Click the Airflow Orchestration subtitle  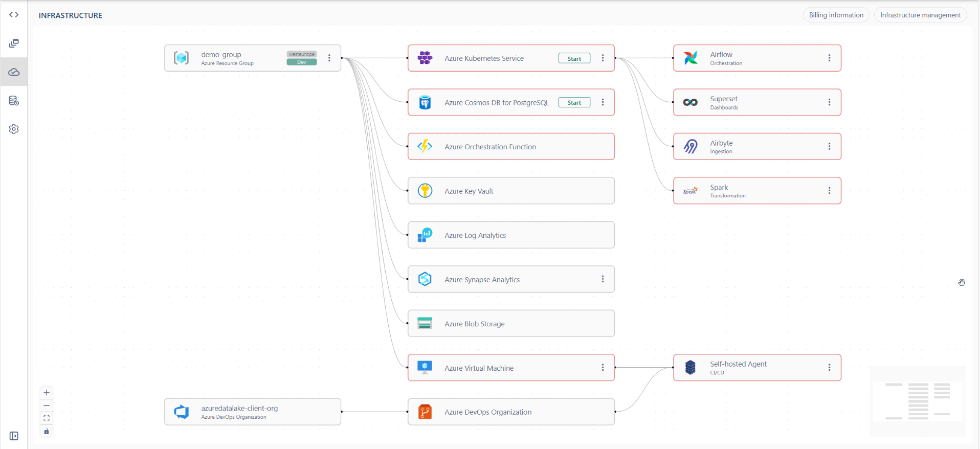click(726, 63)
